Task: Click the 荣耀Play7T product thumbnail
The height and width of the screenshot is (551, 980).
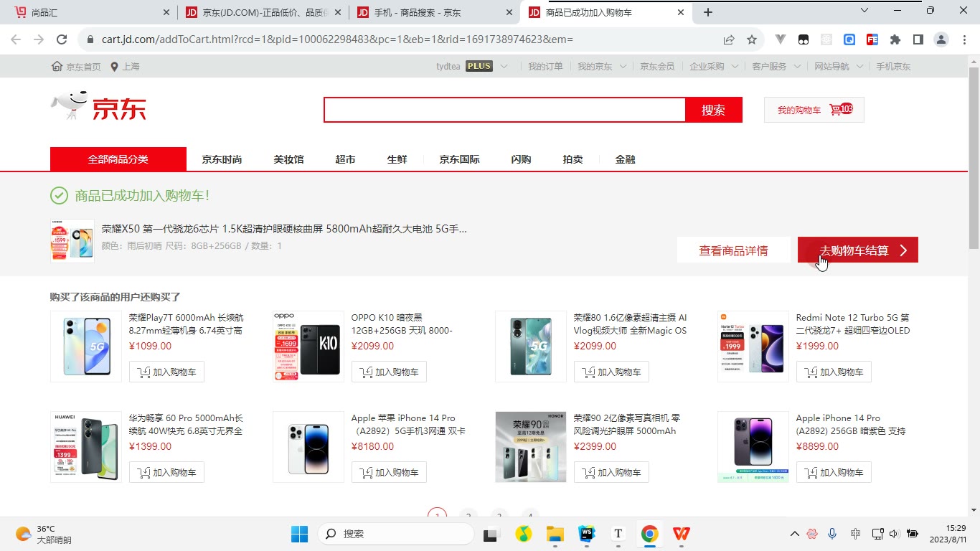Action: pos(86,346)
